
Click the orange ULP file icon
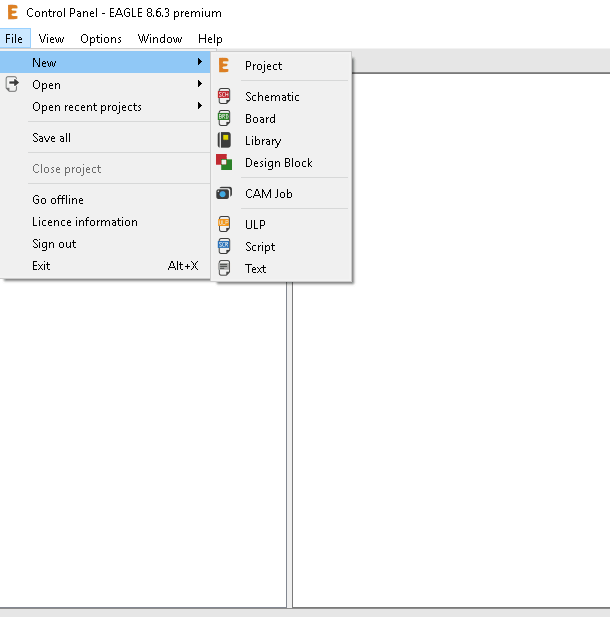[224, 224]
